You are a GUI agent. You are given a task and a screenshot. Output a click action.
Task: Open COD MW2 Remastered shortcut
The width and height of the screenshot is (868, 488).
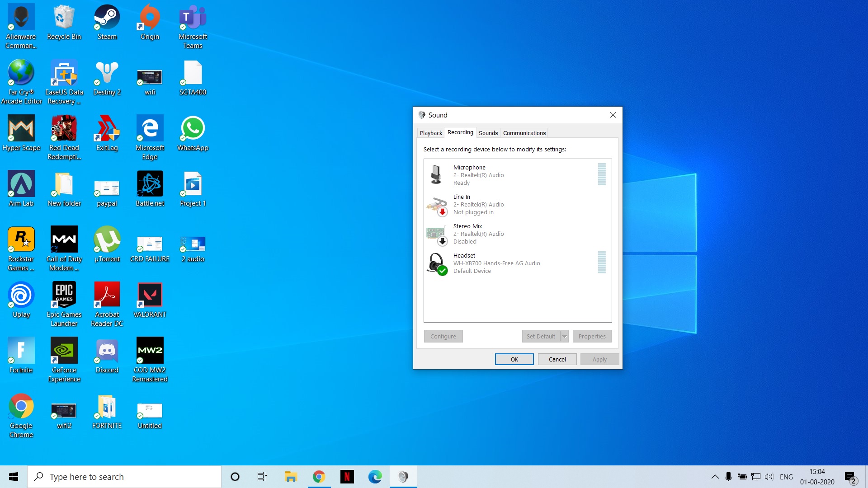pyautogui.click(x=150, y=360)
